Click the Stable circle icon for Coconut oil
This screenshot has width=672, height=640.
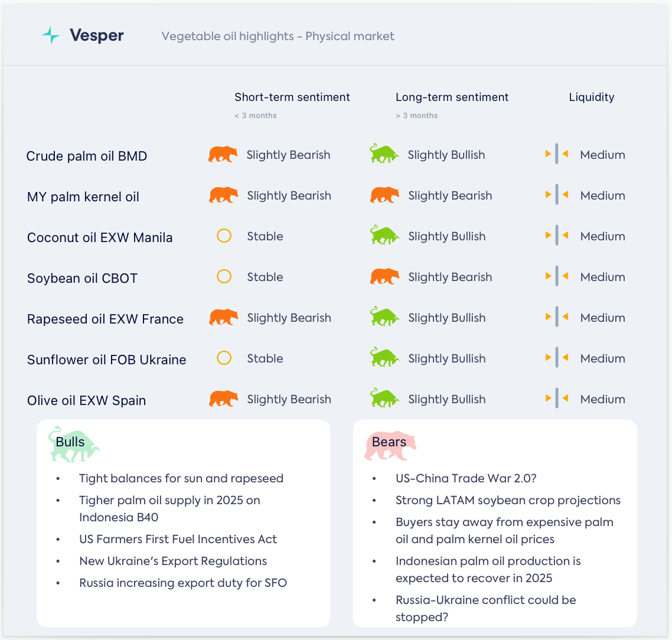(224, 236)
